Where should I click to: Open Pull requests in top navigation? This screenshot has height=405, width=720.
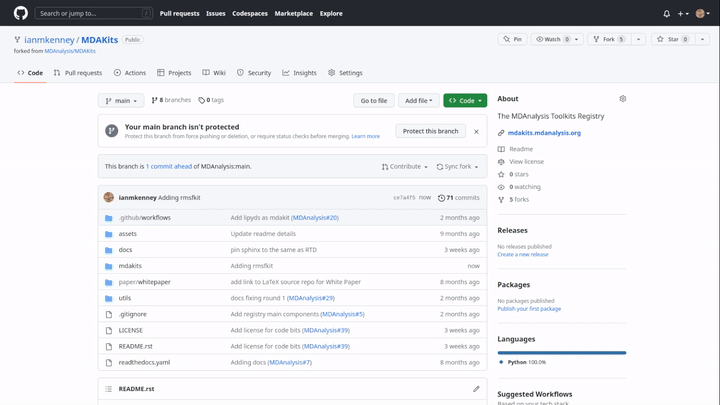click(x=180, y=13)
